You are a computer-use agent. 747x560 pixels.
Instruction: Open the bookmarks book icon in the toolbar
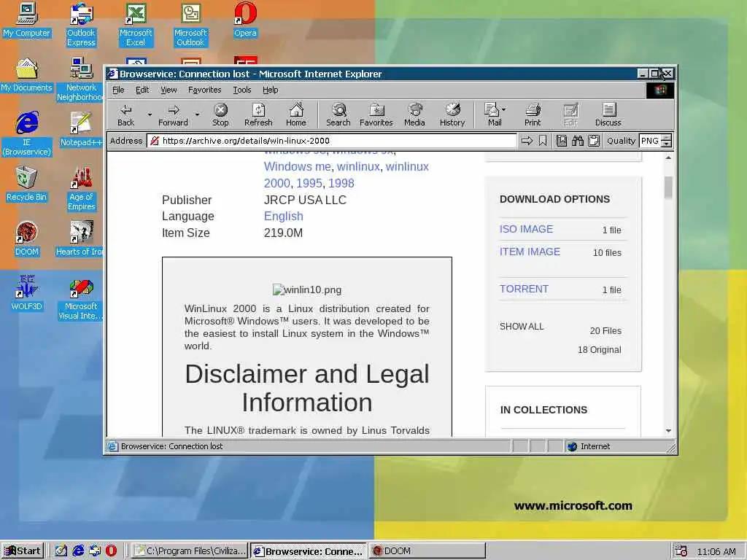tap(562, 141)
